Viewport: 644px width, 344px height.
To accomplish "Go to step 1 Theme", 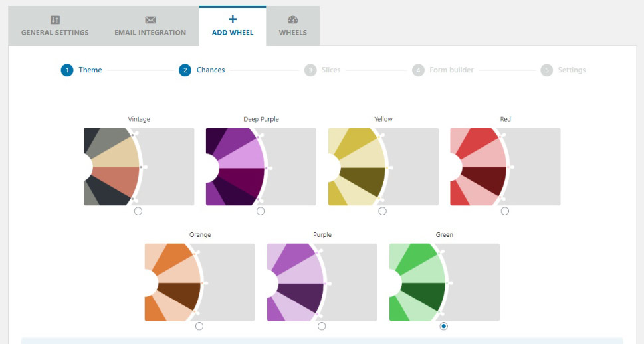I will pos(81,70).
